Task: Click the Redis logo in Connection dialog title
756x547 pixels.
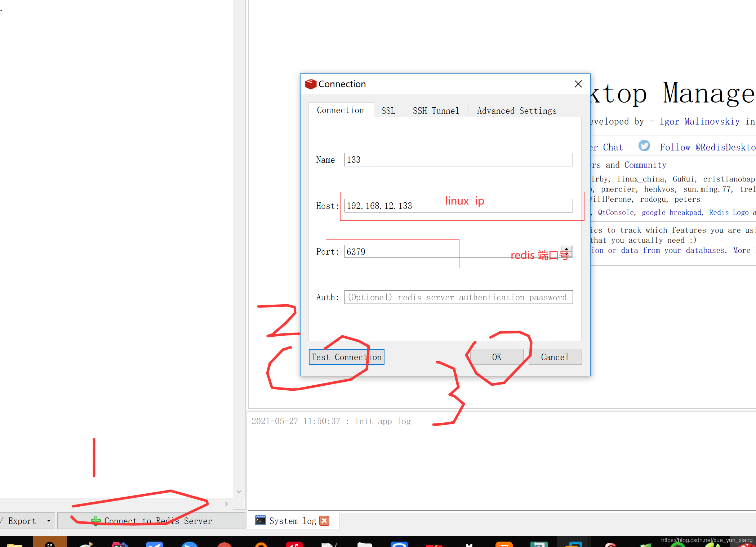Action: click(x=311, y=84)
